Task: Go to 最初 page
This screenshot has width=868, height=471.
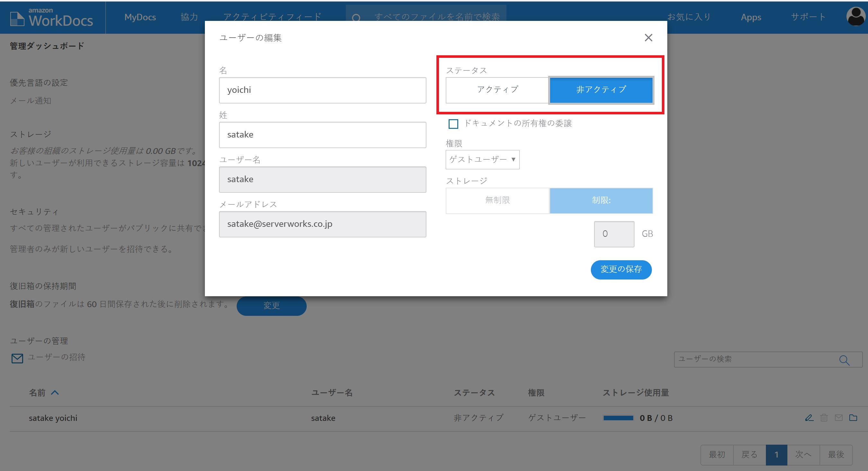Action: pos(717,455)
